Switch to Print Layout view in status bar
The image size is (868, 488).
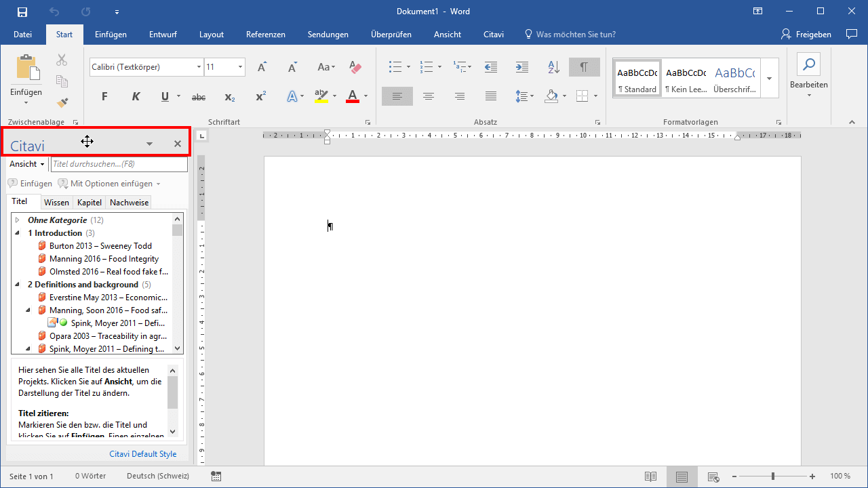coord(682,476)
